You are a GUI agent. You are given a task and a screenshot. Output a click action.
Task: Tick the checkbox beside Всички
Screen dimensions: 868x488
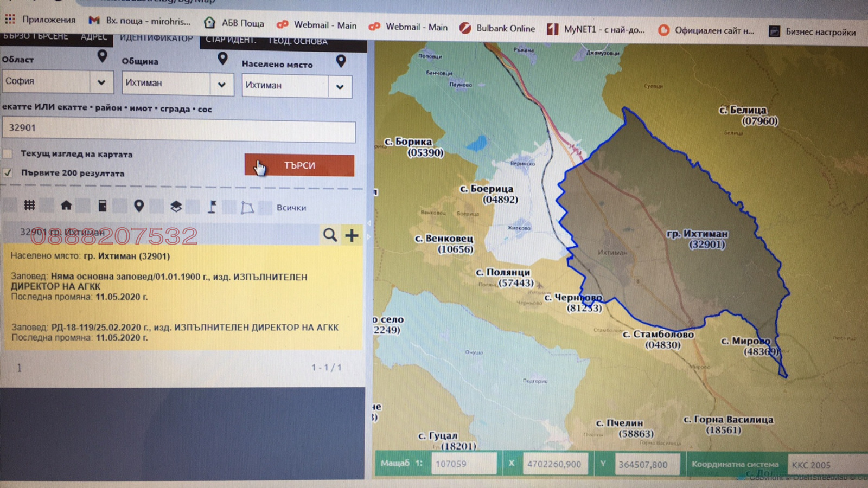266,207
